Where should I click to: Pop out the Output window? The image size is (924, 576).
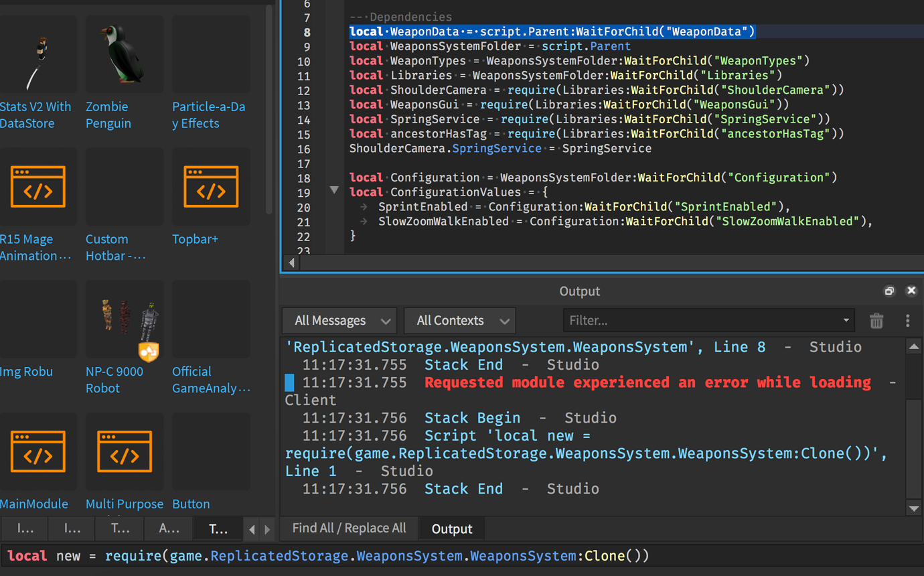889,291
